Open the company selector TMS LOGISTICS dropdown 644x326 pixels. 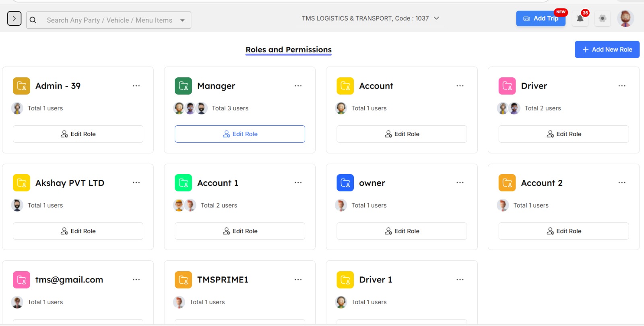click(370, 19)
